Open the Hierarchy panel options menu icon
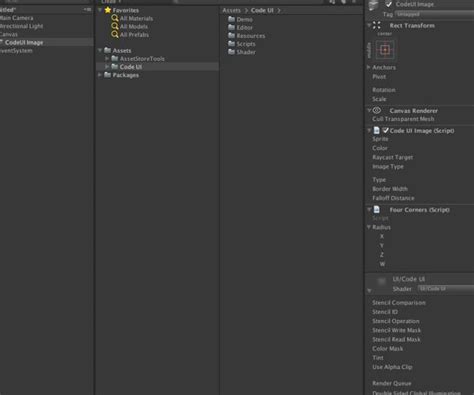This screenshot has height=395, width=474. (87, 10)
